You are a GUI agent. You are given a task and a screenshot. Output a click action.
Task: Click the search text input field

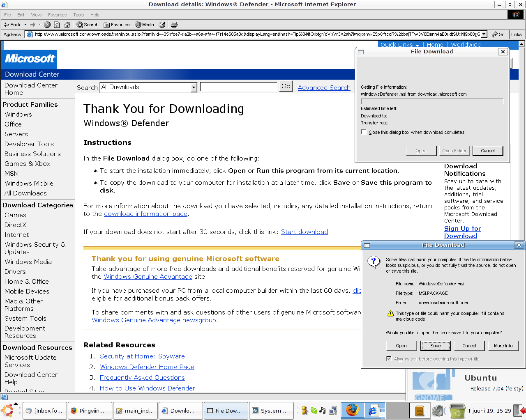tap(238, 87)
